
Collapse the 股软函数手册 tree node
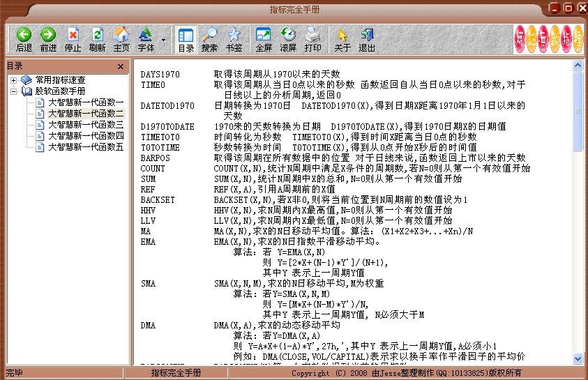pyautogui.click(x=13, y=91)
